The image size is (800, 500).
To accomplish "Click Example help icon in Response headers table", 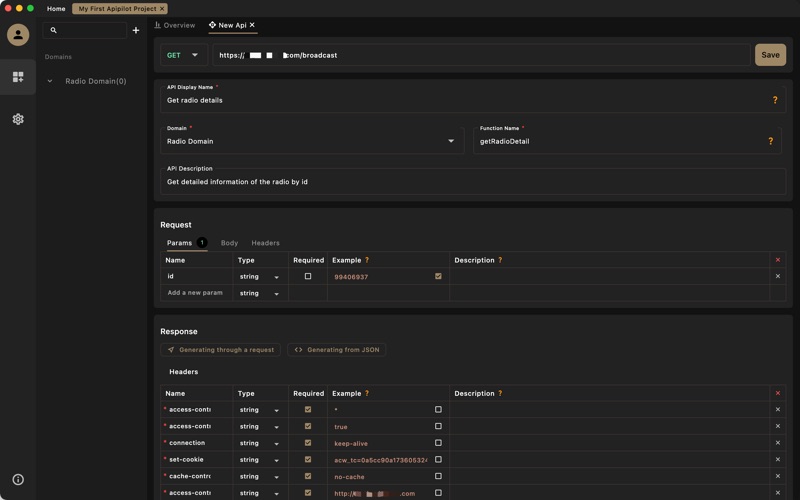I will (367, 393).
